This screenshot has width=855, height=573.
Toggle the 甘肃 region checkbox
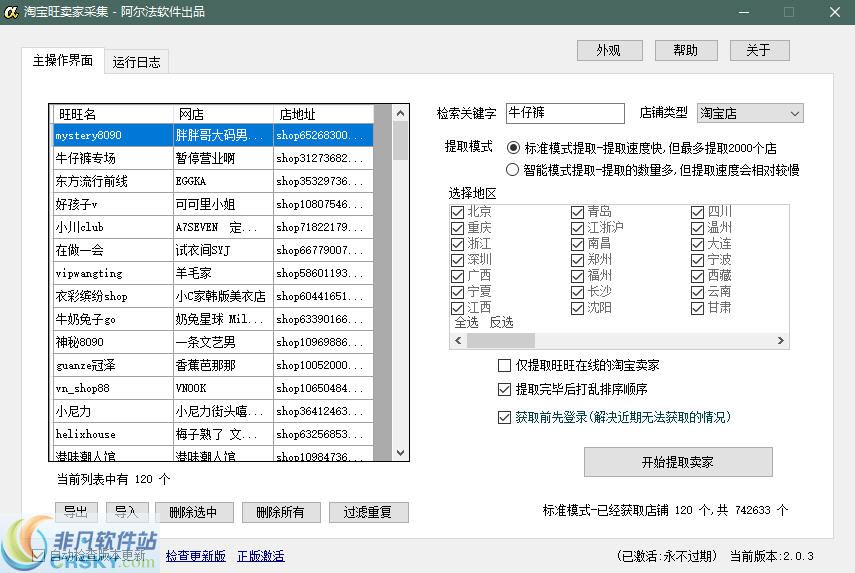697,308
